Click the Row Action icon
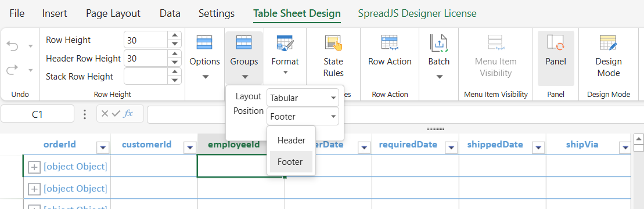This screenshot has width=644, height=209. tap(389, 43)
